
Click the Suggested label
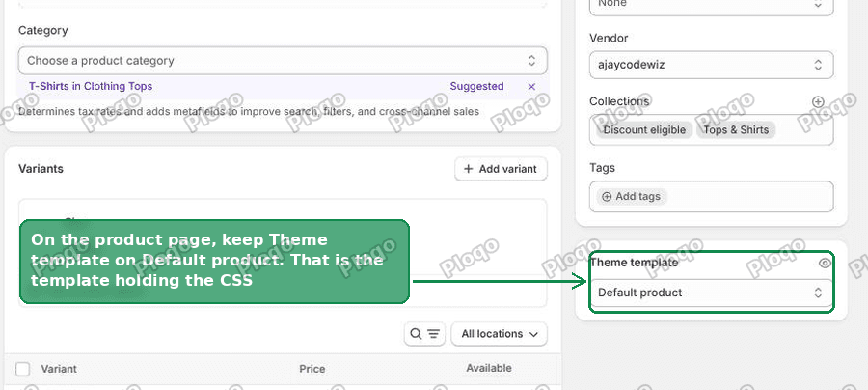tap(476, 87)
